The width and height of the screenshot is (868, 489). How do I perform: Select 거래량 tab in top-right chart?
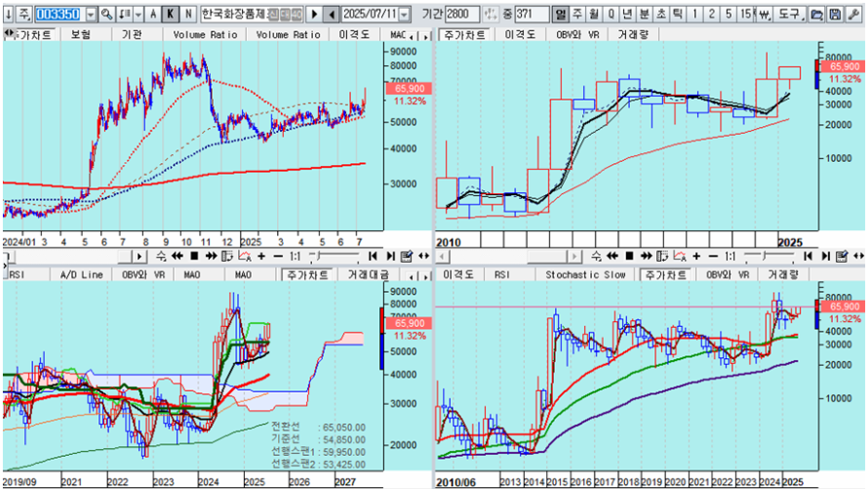pyautogui.click(x=633, y=34)
